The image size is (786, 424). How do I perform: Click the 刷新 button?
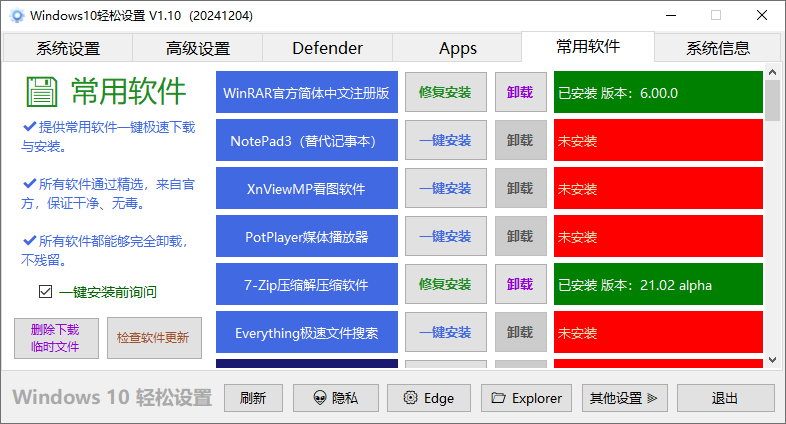pyautogui.click(x=253, y=398)
